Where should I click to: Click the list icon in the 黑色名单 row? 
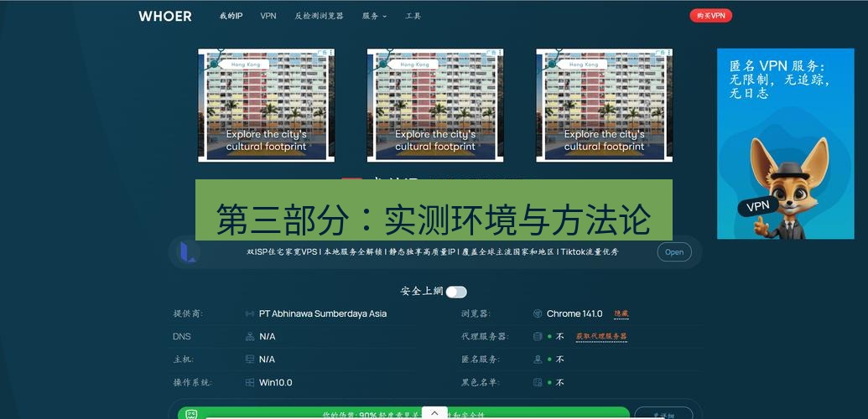[537, 382]
